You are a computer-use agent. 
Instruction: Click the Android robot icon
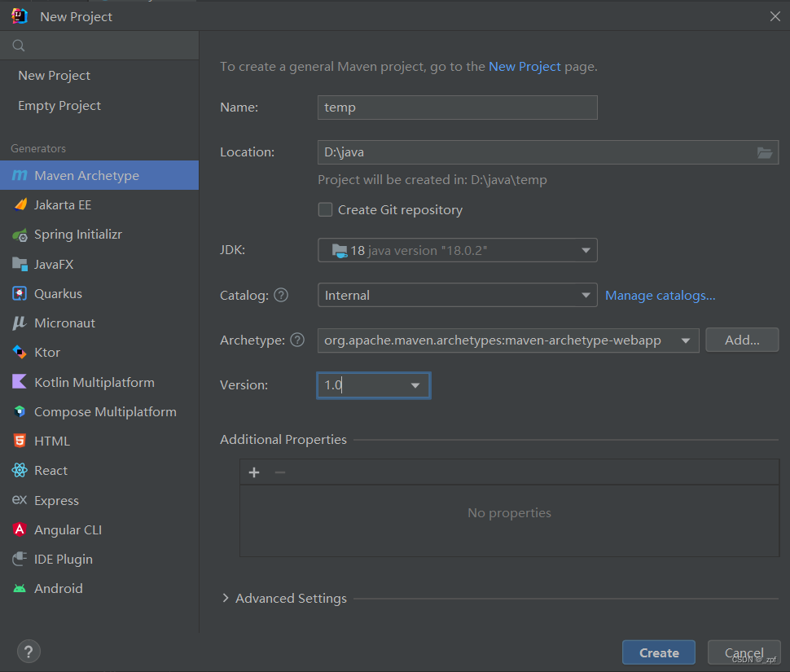(20, 588)
